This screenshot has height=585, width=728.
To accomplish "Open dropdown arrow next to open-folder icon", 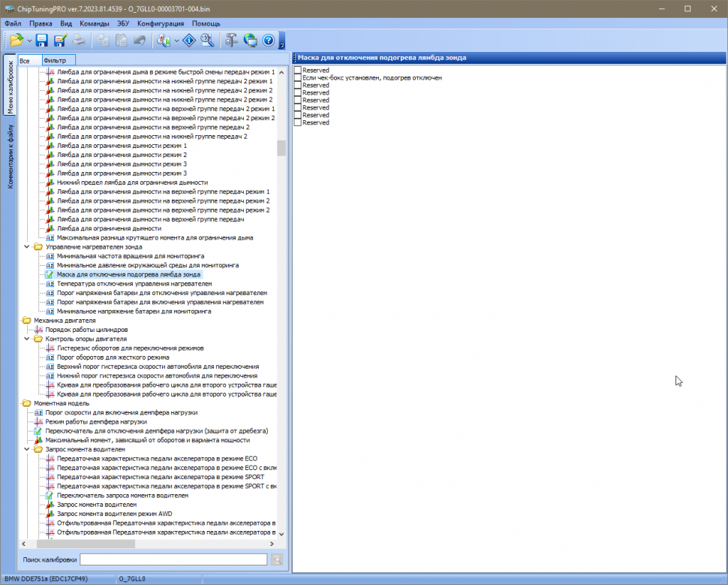I will tap(29, 41).
